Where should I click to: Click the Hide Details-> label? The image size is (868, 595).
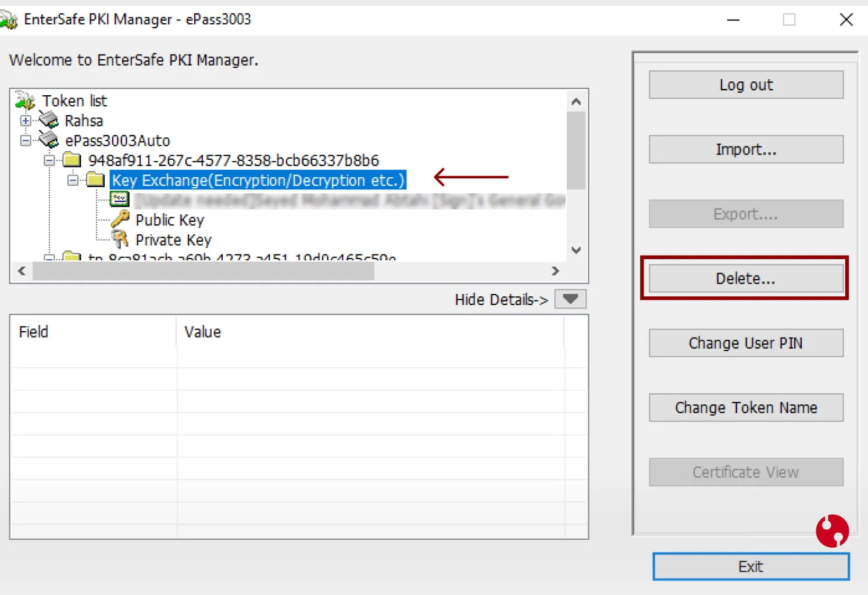pyautogui.click(x=501, y=300)
